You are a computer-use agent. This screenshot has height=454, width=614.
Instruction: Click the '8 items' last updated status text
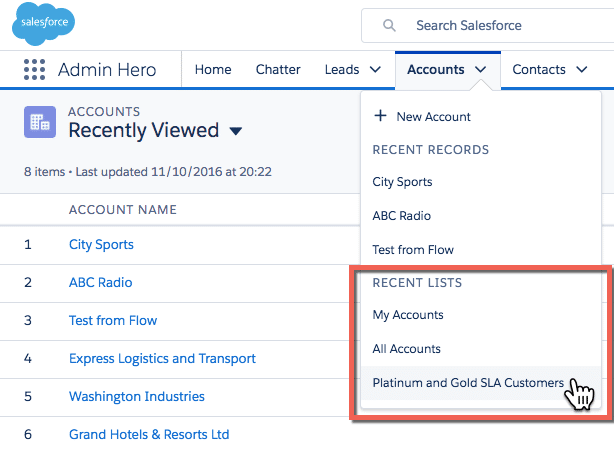148,172
